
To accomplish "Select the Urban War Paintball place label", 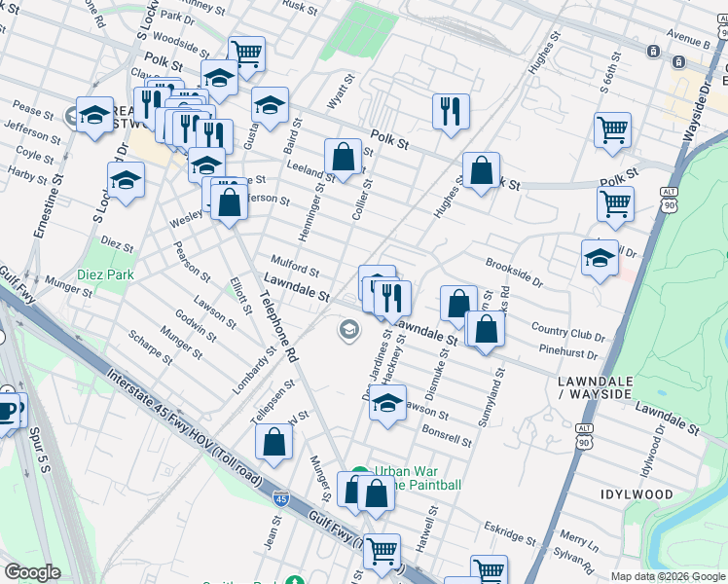I will coord(418,478).
